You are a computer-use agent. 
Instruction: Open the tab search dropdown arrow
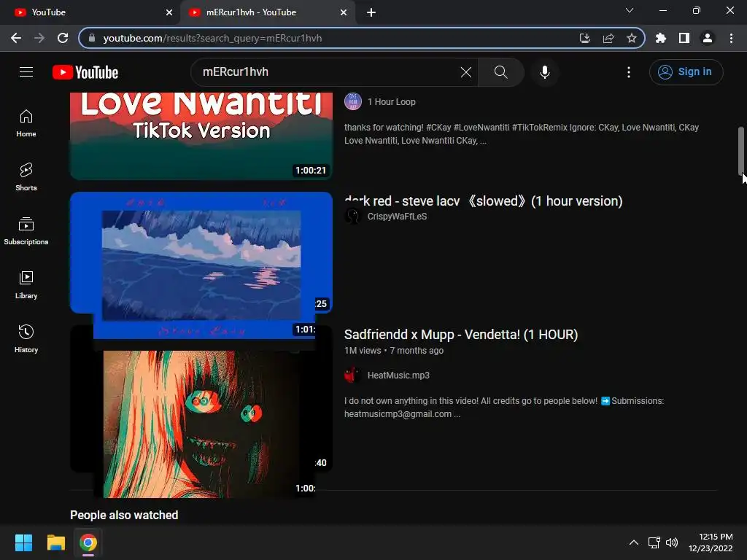(630, 10)
